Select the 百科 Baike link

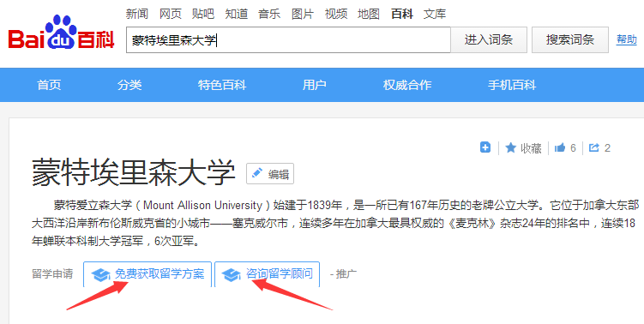coord(402,14)
